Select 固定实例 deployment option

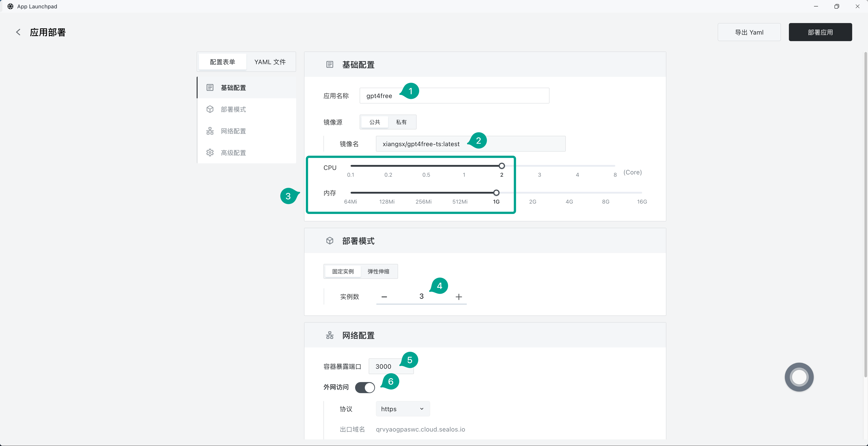pos(343,272)
